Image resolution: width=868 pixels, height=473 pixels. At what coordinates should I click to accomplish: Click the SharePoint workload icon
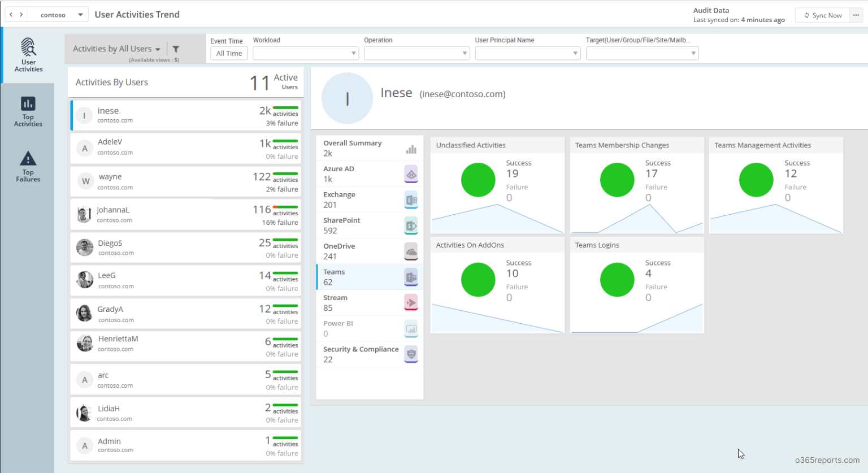pos(411,225)
